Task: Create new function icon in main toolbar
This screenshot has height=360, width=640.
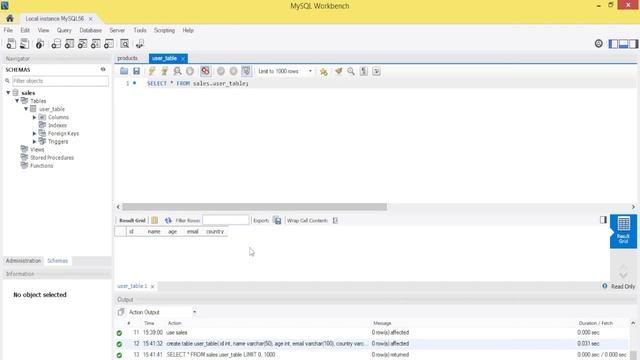Action: (x=109, y=44)
